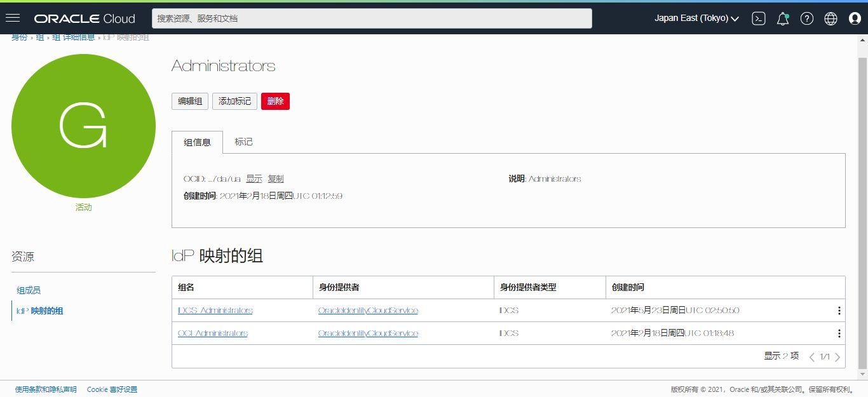Open the hamburger navigation menu
Screen dimensions: 868x397
(x=13, y=18)
